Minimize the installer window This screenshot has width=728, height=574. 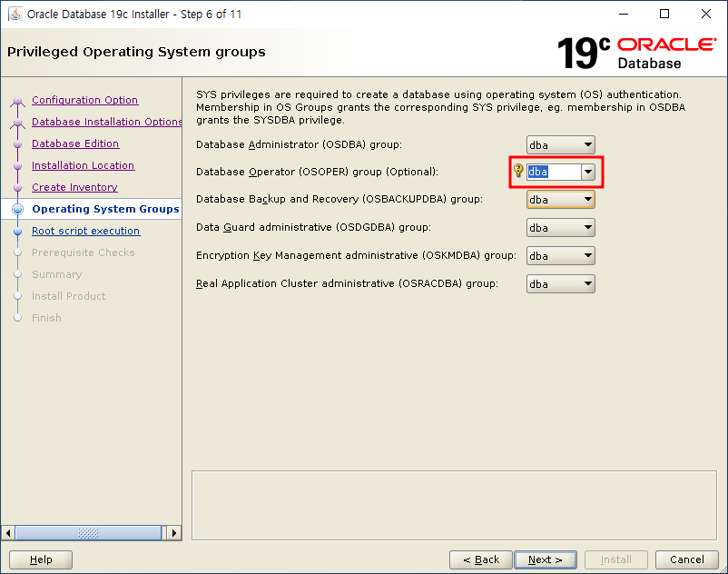coord(624,14)
